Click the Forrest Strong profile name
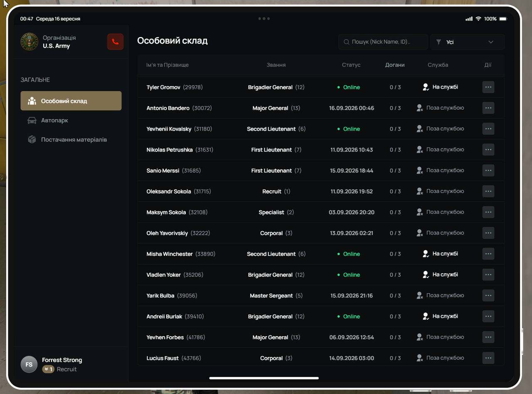 62,360
